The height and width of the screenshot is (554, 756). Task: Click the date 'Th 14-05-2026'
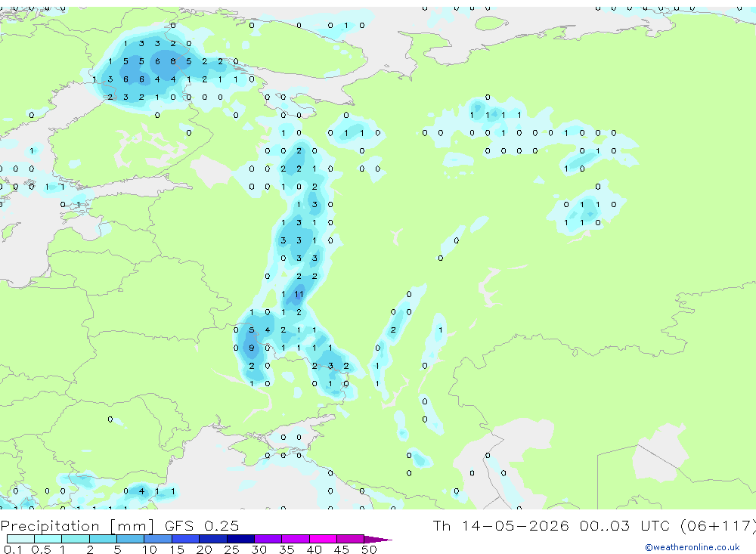(500, 525)
